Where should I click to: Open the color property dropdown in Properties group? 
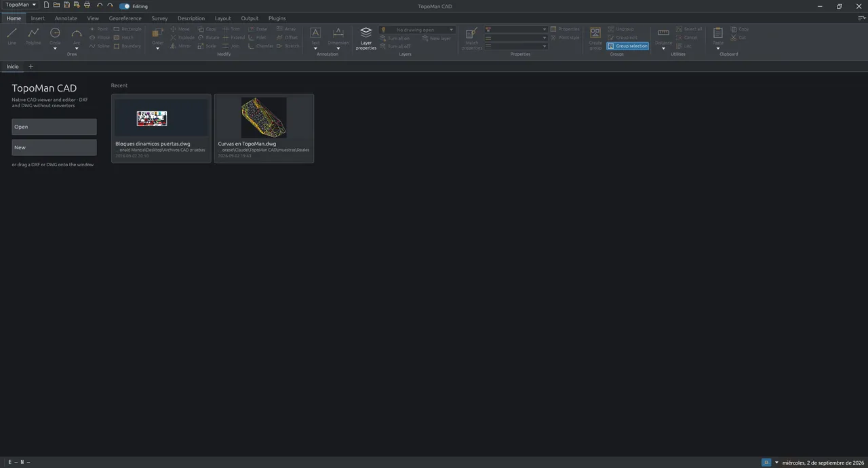pyautogui.click(x=516, y=30)
